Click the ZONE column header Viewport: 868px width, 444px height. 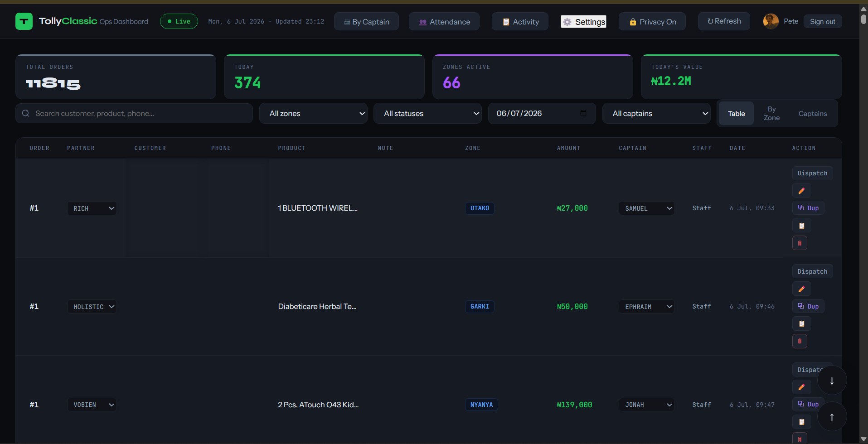pos(473,148)
